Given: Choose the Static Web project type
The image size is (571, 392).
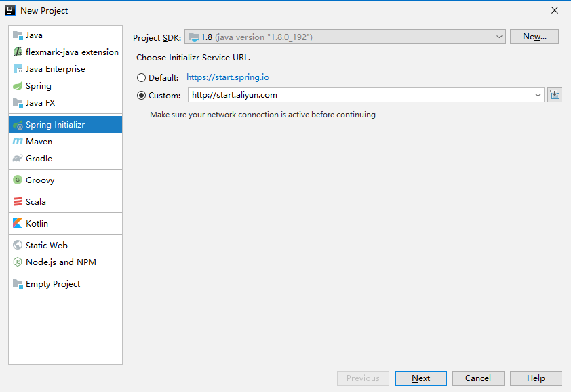Looking at the screenshot, I should [65, 246].
